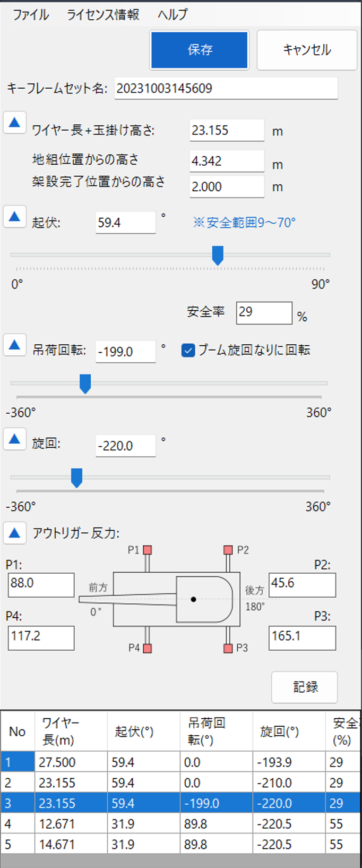Viewport: 362px width, 868px height.
Task: Uncheck the ブーム旋回なりに回転 checkbox
Action: click(x=187, y=351)
